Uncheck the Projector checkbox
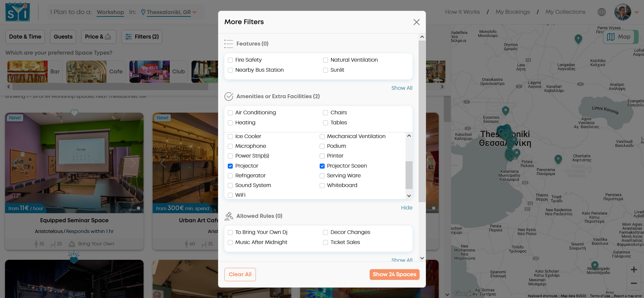Screen dimensions: 644x298 point(230,166)
